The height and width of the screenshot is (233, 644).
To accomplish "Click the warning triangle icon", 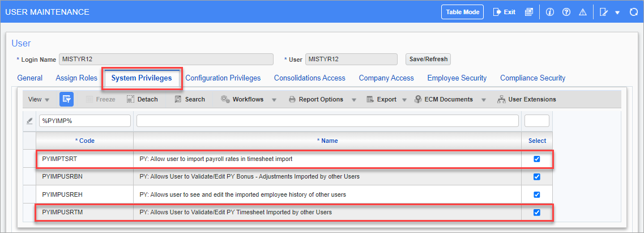I will click(582, 12).
